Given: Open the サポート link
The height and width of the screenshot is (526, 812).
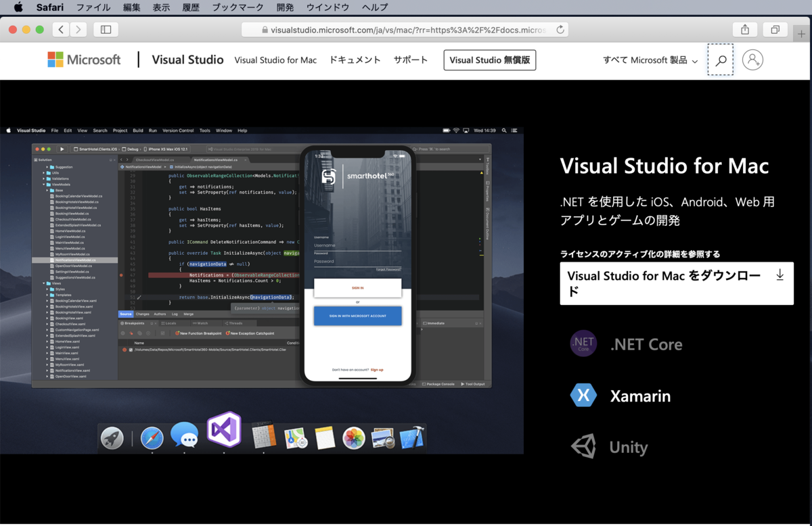Looking at the screenshot, I should tap(411, 60).
